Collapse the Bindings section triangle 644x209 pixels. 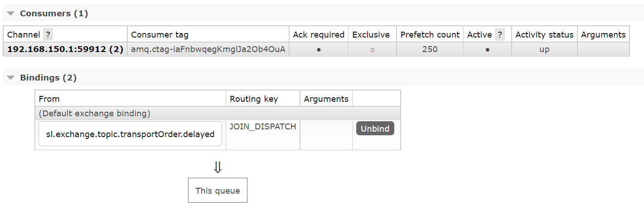[11, 78]
